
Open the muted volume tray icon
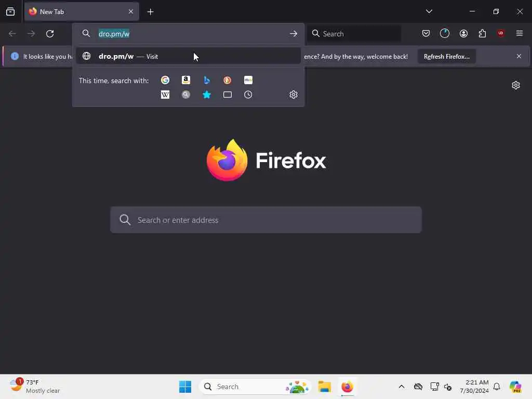tap(448, 387)
